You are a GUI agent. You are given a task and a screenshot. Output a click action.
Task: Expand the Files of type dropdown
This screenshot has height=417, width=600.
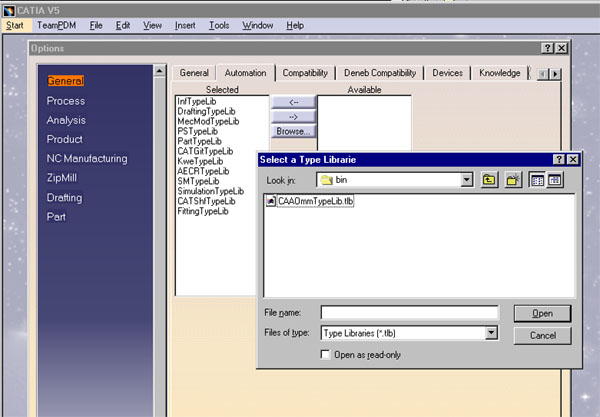491,333
